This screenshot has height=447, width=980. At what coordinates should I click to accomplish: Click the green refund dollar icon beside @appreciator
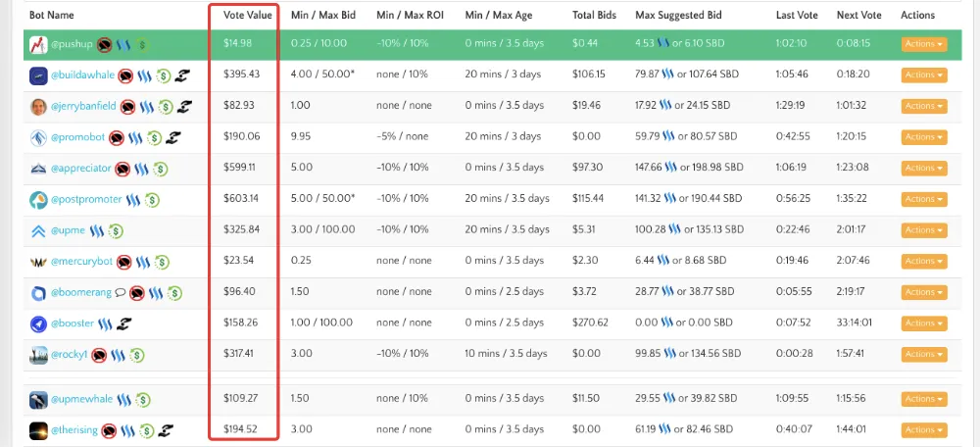(161, 169)
